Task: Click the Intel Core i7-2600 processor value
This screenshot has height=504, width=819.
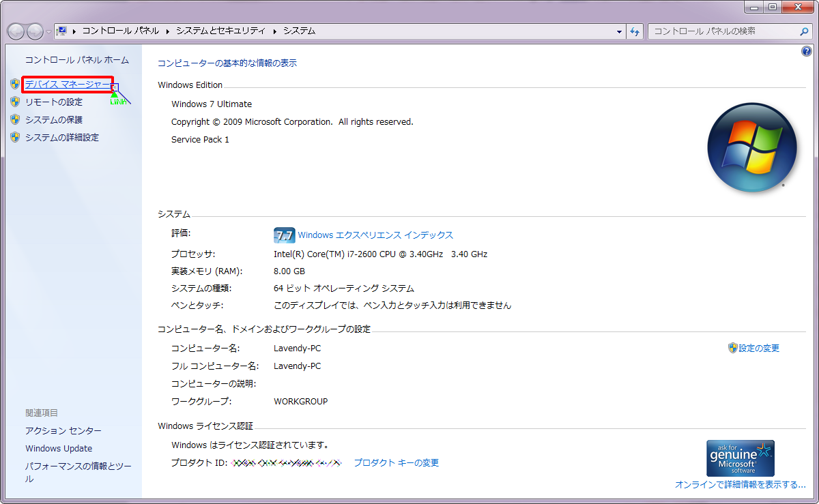Action: click(x=380, y=254)
